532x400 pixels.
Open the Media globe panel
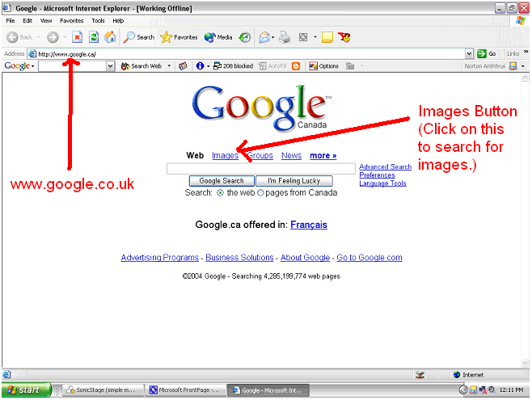(218, 37)
